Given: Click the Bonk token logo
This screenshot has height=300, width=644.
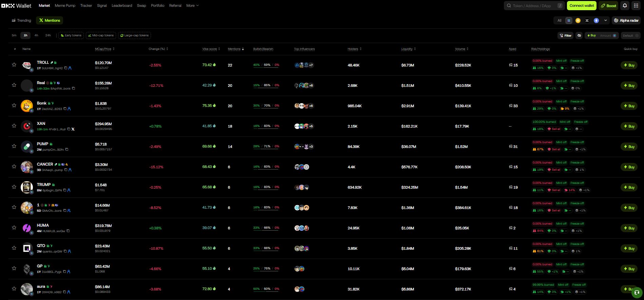Looking at the screenshot, I should coord(27,106).
